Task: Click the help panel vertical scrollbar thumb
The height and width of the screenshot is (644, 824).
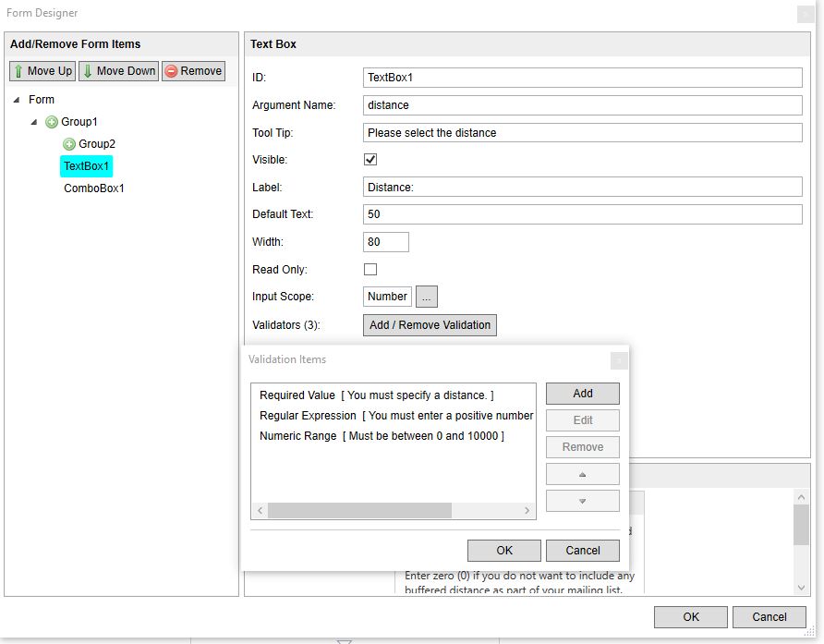Action: (801, 525)
